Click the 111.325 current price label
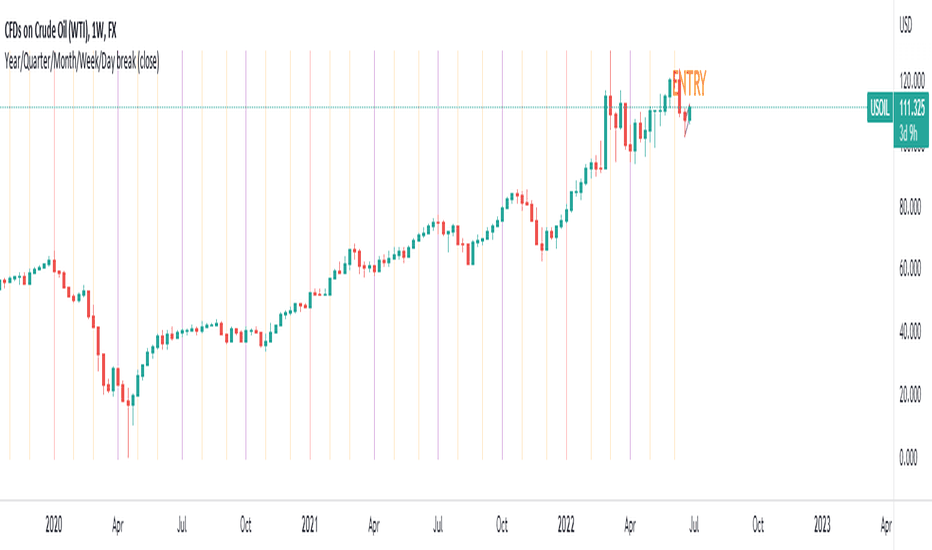 [x=911, y=108]
